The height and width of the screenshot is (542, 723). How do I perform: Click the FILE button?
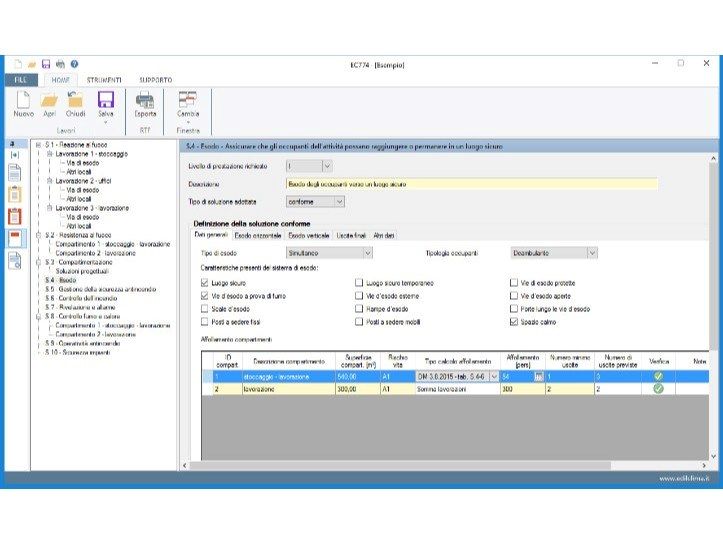(21, 80)
